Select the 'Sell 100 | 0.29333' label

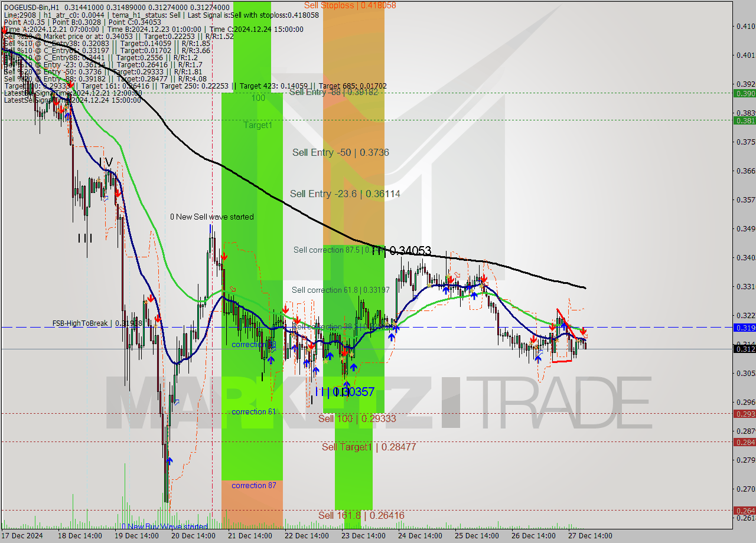pyautogui.click(x=357, y=418)
